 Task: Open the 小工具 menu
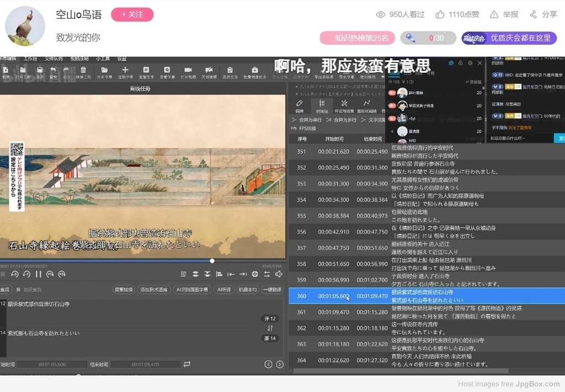[103, 58]
